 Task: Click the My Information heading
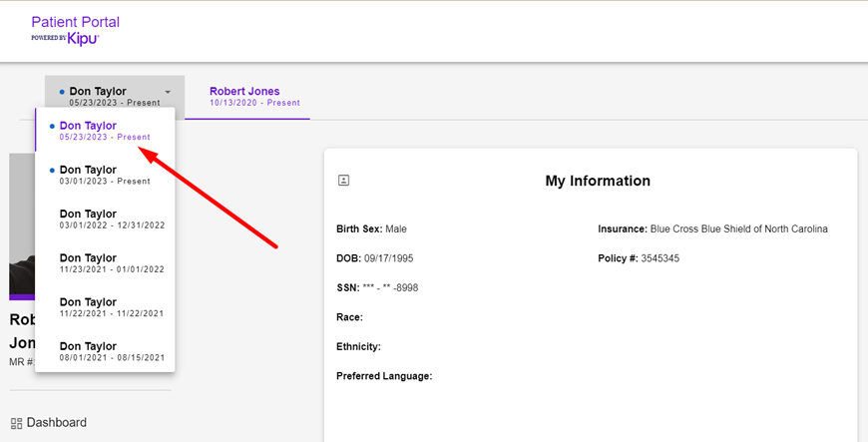(597, 181)
